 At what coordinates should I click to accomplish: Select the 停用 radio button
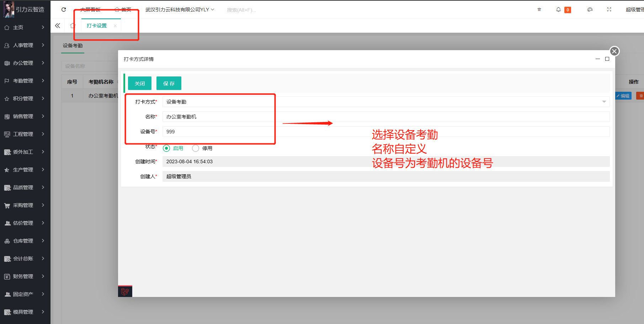point(196,148)
